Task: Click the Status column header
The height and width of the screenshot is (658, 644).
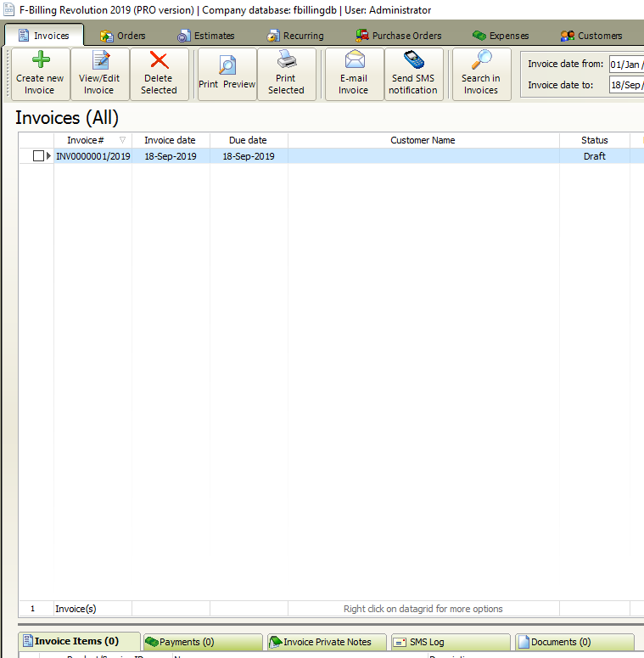Action: 594,141
